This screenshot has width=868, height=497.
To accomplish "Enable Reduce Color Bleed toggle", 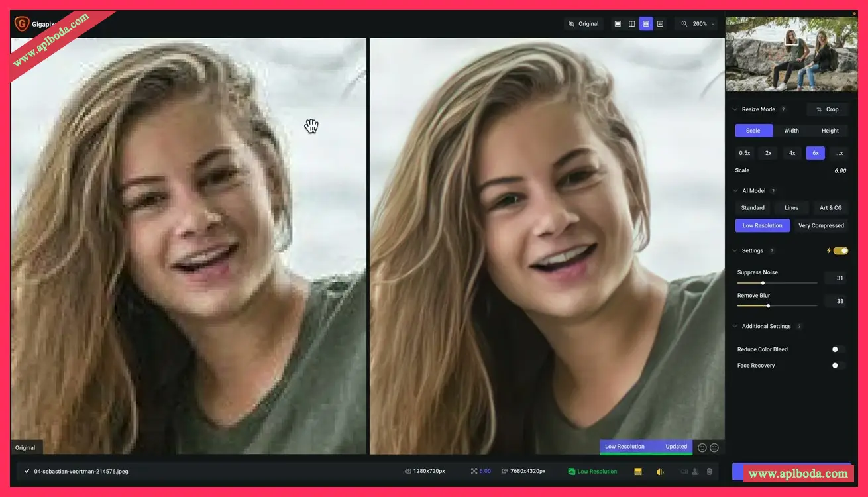I will click(x=838, y=349).
